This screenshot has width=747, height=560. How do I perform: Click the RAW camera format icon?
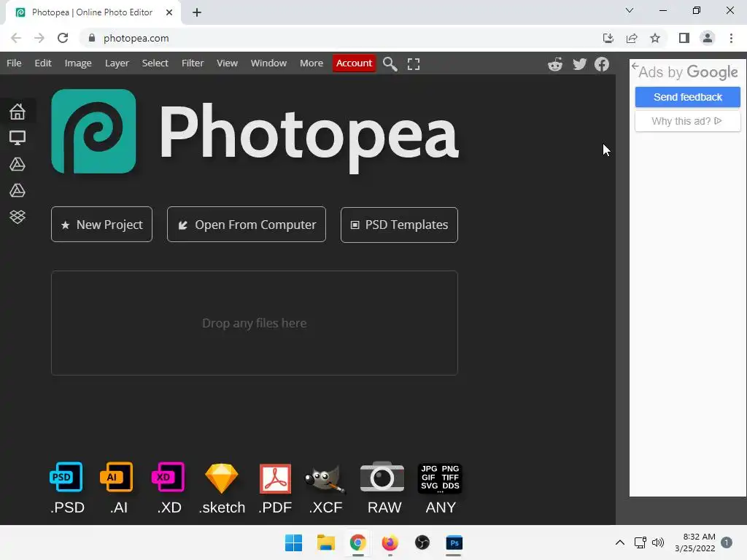[x=382, y=477]
